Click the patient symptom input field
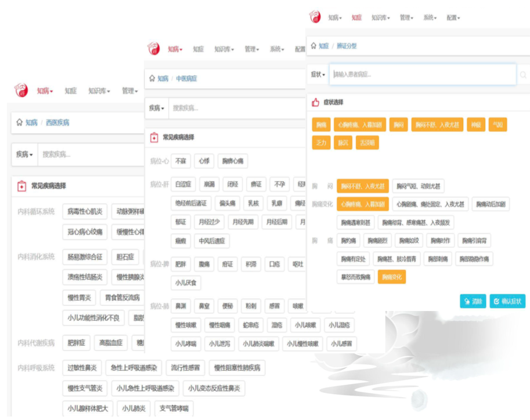530x420 pixels. 422,74
